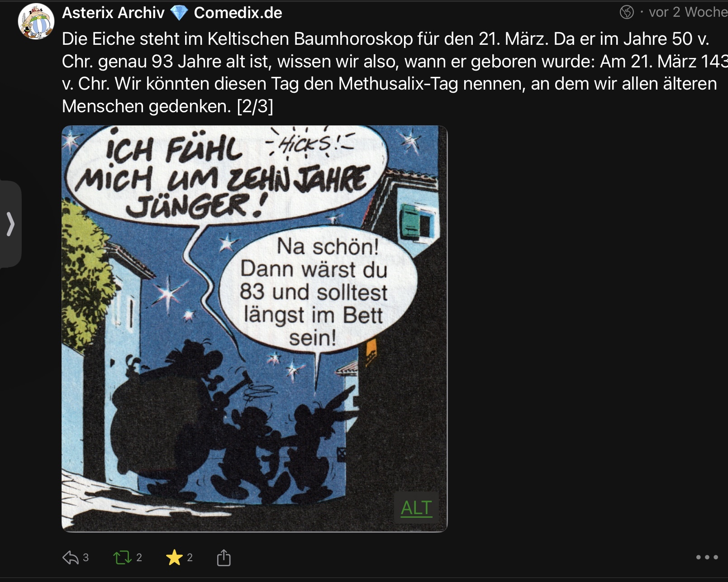728x582 pixels.
Task: Open the post via the 'vor 2 Woche' timestamp
Action: (x=688, y=12)
